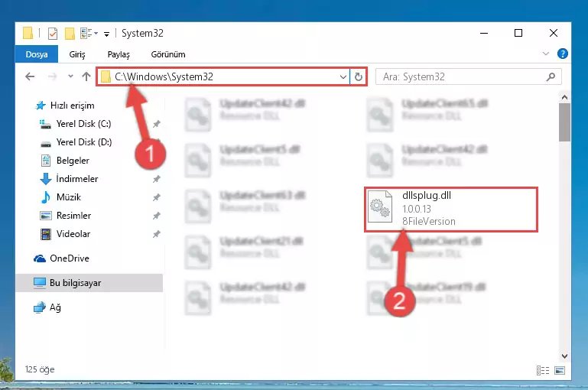This screenshot has width=588, height=390.
Task: Click the pin icon next to İndirmeler
Action: pyautogui.click(x=157, y=179)
